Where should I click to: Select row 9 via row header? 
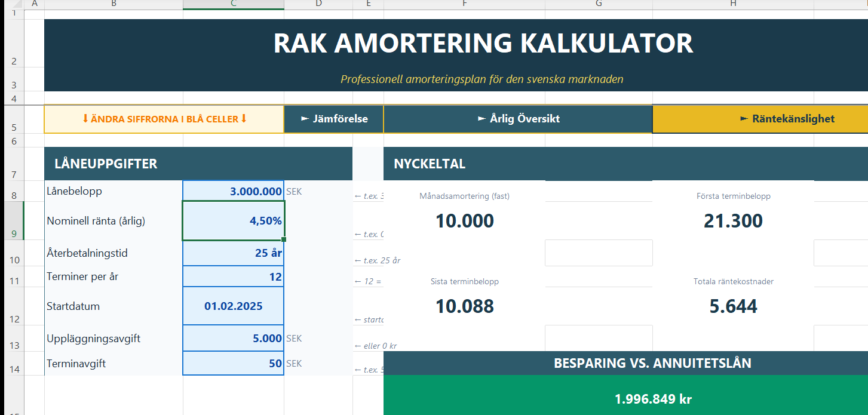pos(12,221)
